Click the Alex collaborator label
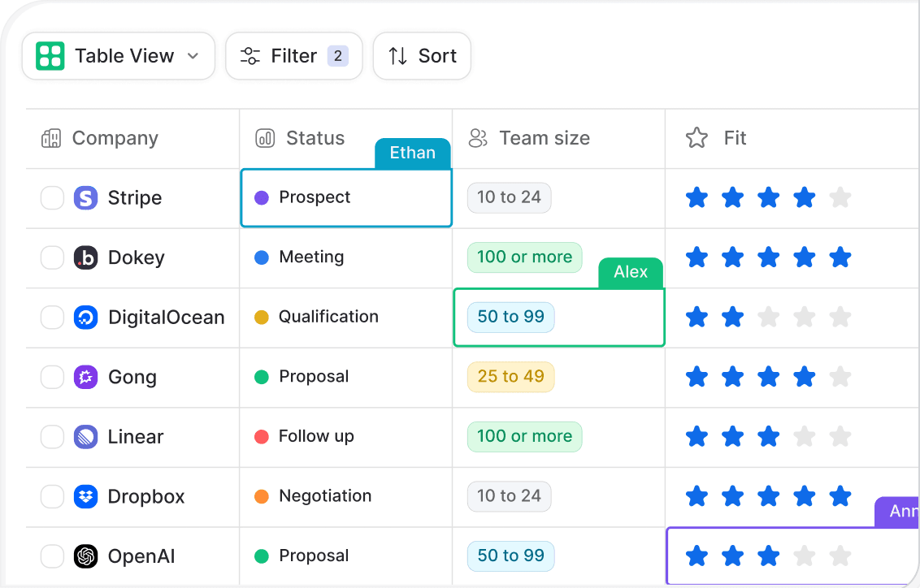The height and width of the screenshot is (588, 920). pyautogui.click(x=631, y=273)
